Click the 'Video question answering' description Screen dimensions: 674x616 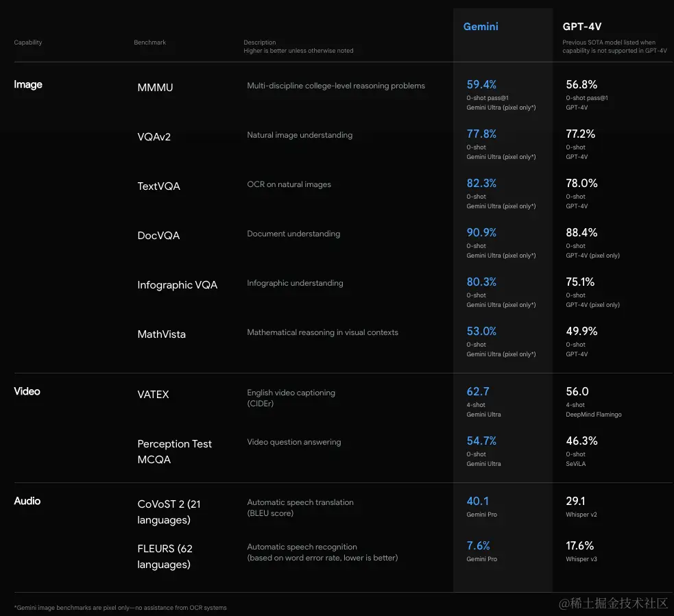[294, 442]
